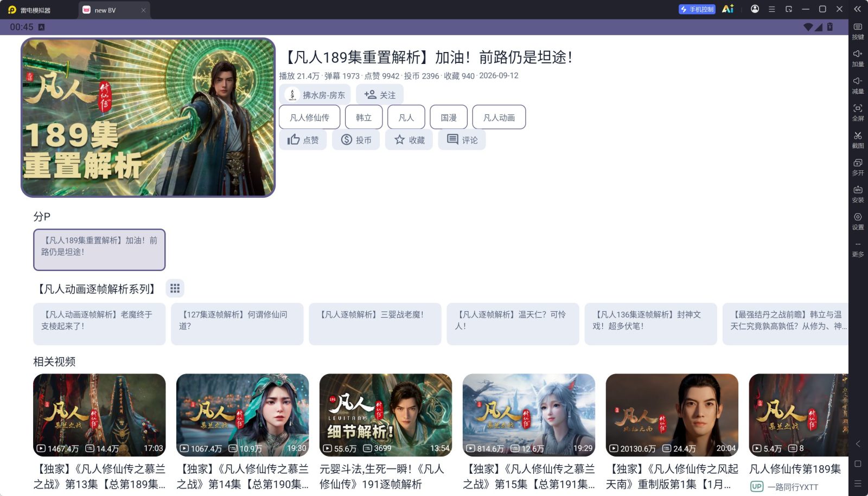Increase volume with 加量 icon
Viewport: 868px width, 496px height.
click(x=858, y=59)
